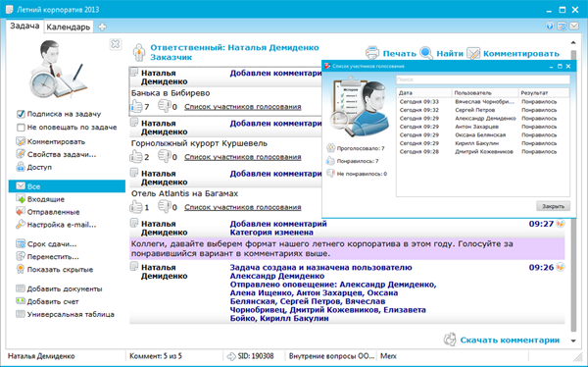Click the envelope icon in top-right corner
The height and width of the screenshot is (367, 588).
click(573, 26)
